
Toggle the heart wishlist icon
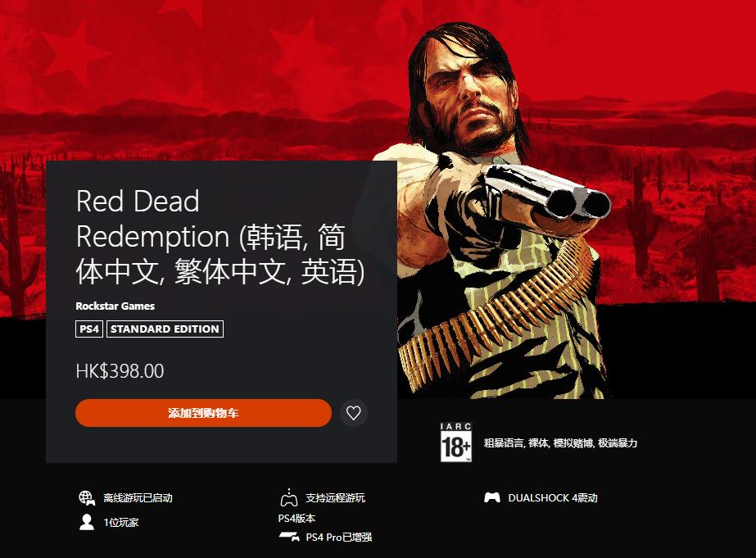point(353,413)
